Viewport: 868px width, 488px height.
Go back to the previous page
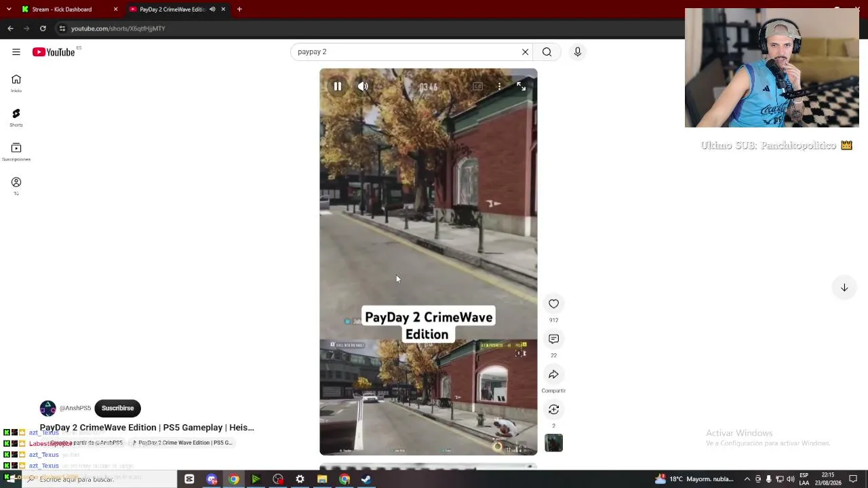(10, 28)
